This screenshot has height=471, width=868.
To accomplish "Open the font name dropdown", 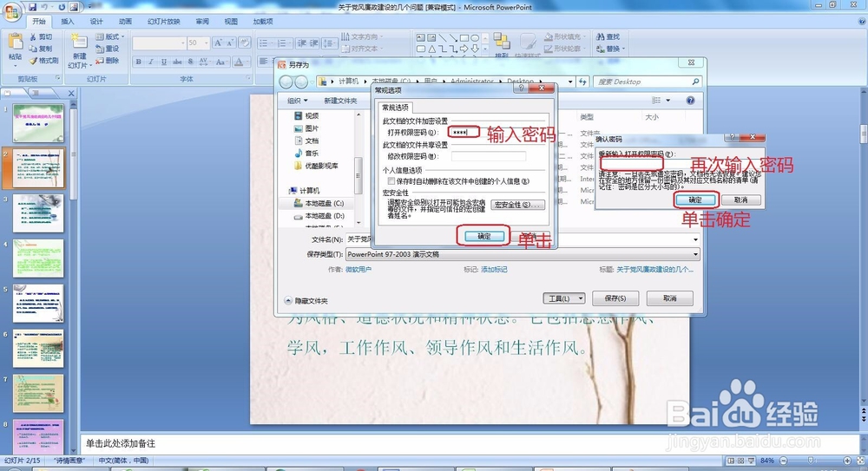I will click(182, 43).
